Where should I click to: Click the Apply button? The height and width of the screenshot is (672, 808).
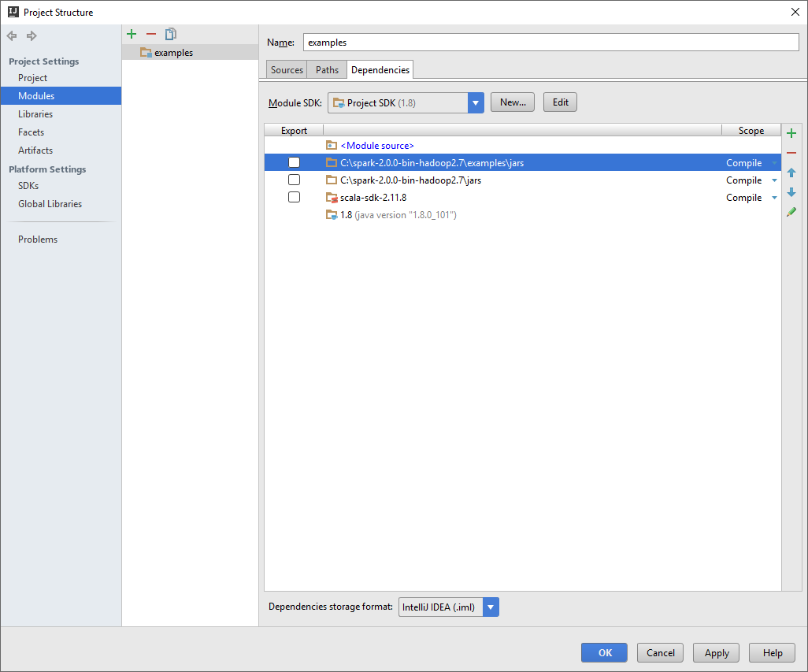717,653
